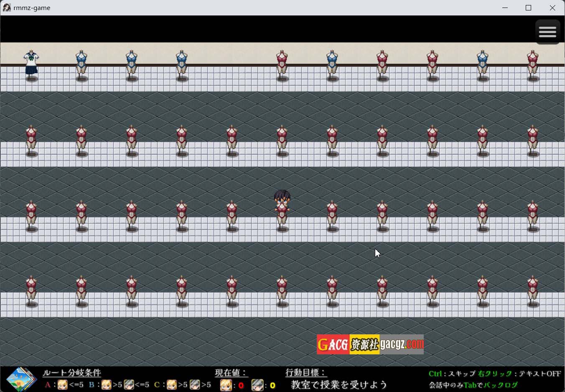Image resolution: width=565 pixels, height=392 pixels.
Task: Click the dark-haired player character
Action: (x=282, y=199)
